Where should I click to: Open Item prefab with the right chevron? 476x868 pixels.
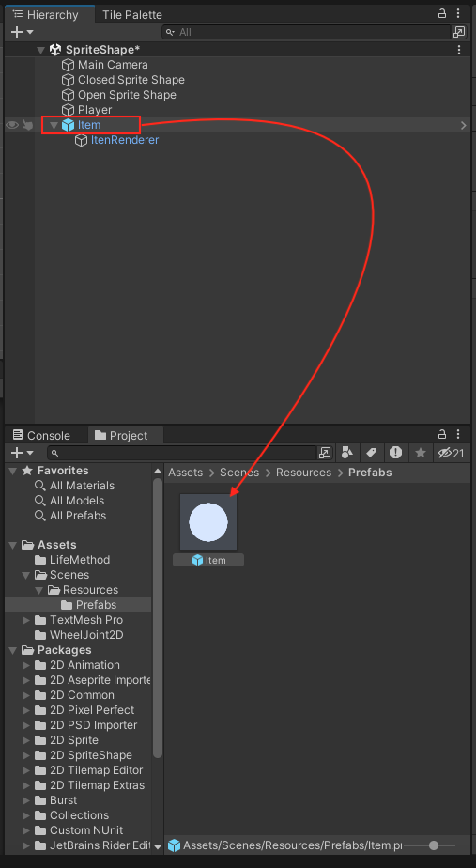point(463,125)
